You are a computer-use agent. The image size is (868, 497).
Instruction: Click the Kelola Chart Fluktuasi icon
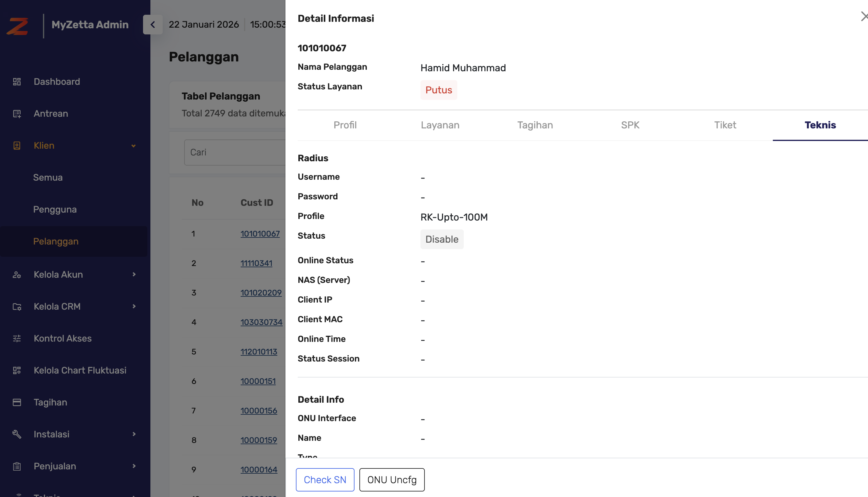pos(17,370)
